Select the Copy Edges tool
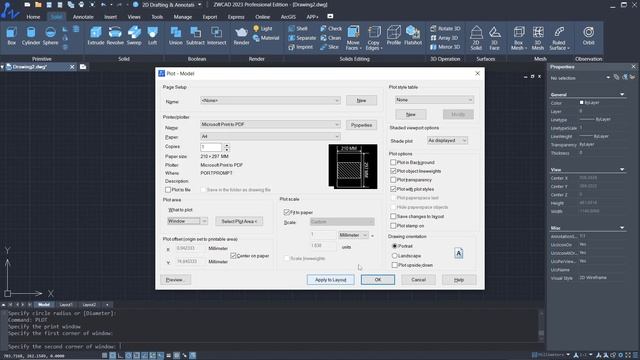This screenshot has width=640, height=360. 373,38
